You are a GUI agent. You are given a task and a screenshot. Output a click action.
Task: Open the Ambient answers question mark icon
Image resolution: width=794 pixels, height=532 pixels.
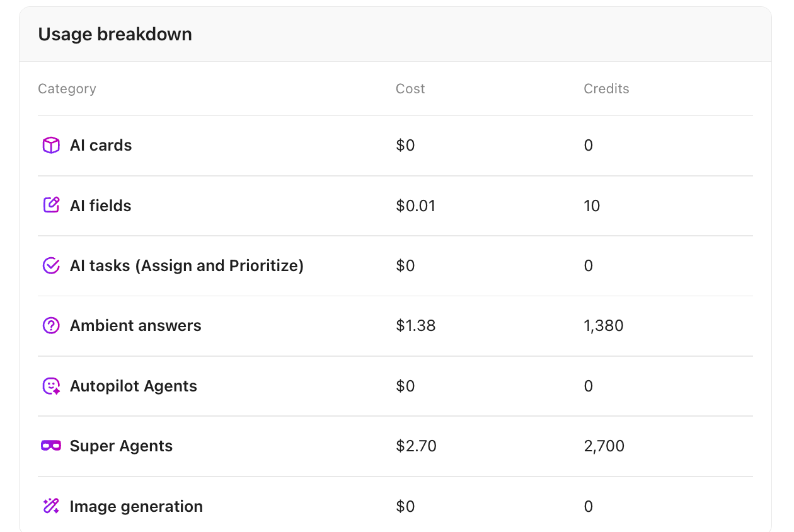click(50, 325)
